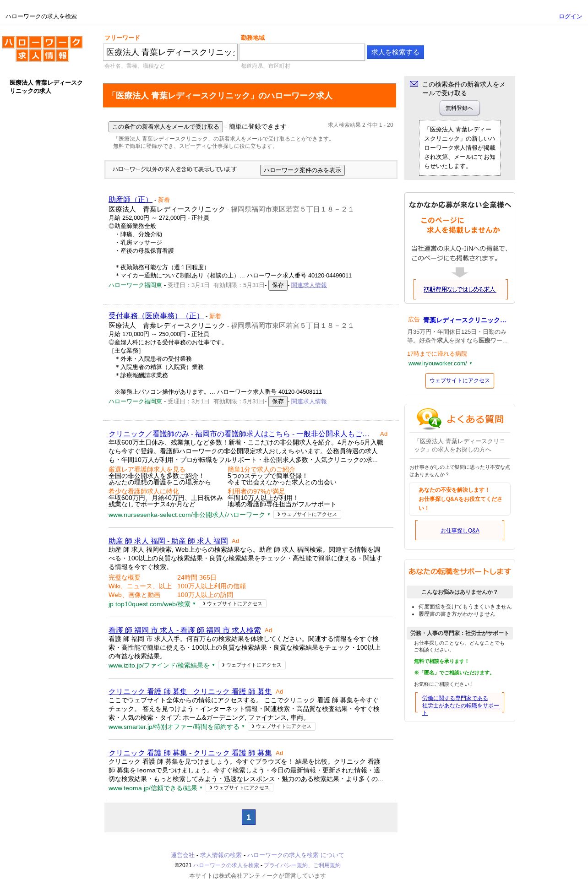The width and height of the screenshot is (588, 885).
Task: Open the 受付事務（医療事務）（正） job listing
Action: [x=156, y=316]
